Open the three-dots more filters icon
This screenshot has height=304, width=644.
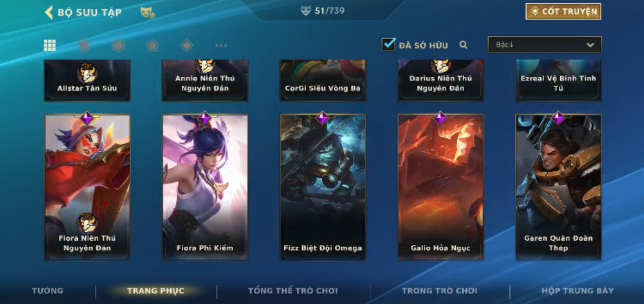[221, 45]
